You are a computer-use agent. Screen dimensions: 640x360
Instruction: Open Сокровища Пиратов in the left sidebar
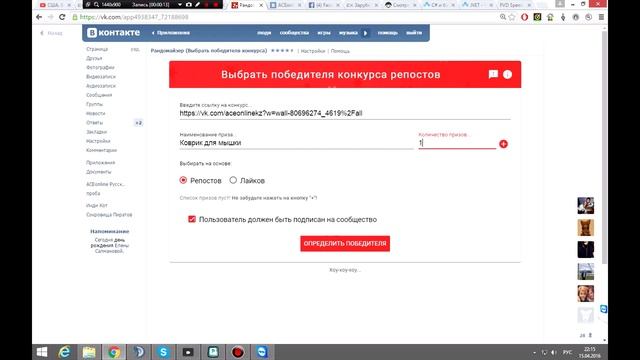point(109,215)
